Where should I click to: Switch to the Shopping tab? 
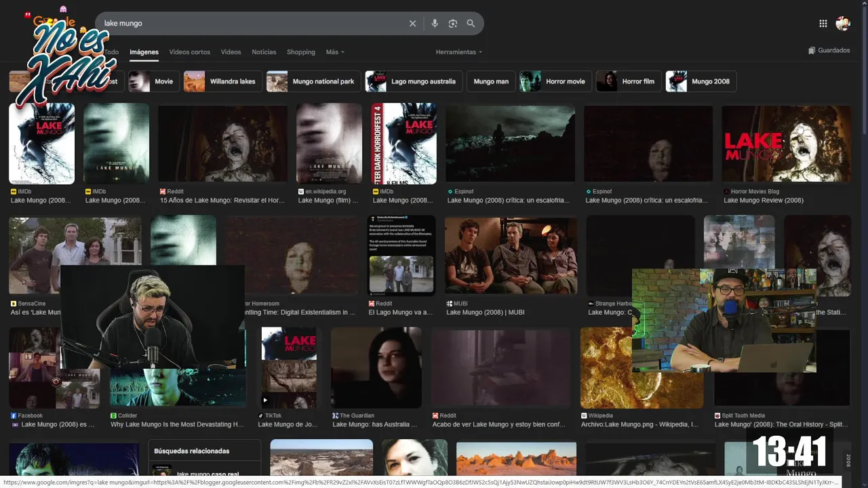click(301, 52)
